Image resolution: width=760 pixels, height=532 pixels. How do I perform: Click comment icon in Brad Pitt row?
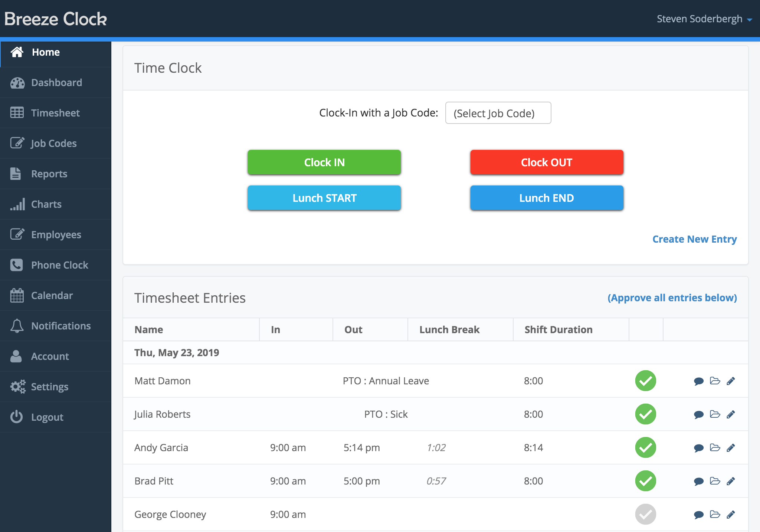click(698, 481)
